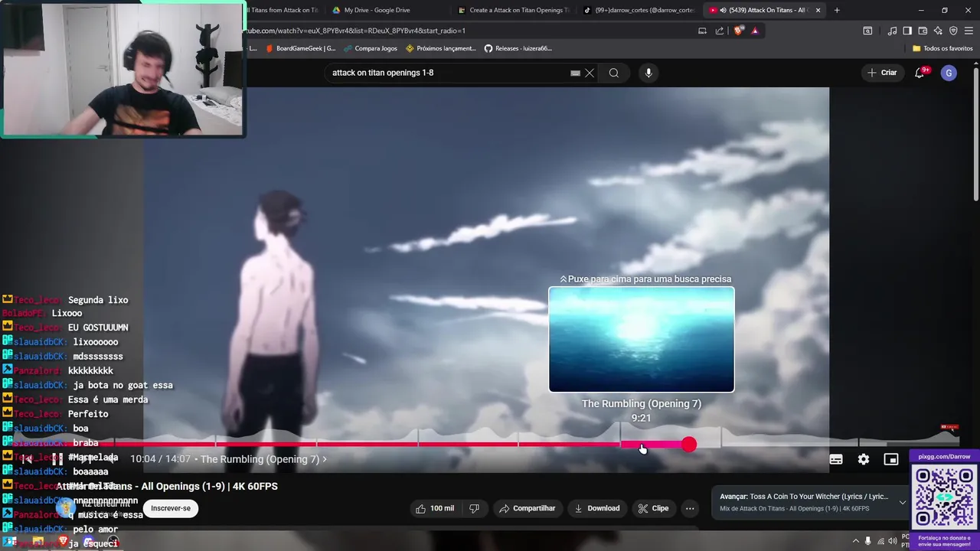The image size is (980, 551).
Task: Open BoardGameGeek bookmark
Action: click(x=300, y=48)
